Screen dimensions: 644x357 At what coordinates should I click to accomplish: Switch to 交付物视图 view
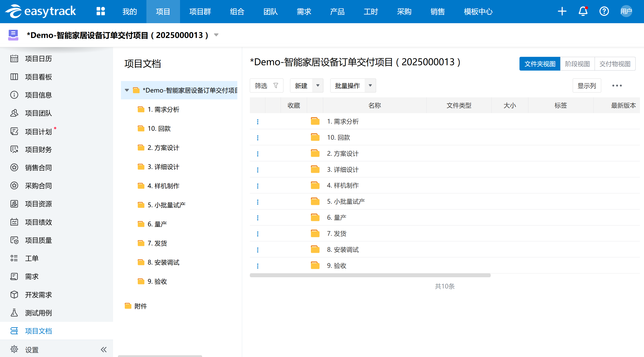pyautogui.click(x=615, y=64)
